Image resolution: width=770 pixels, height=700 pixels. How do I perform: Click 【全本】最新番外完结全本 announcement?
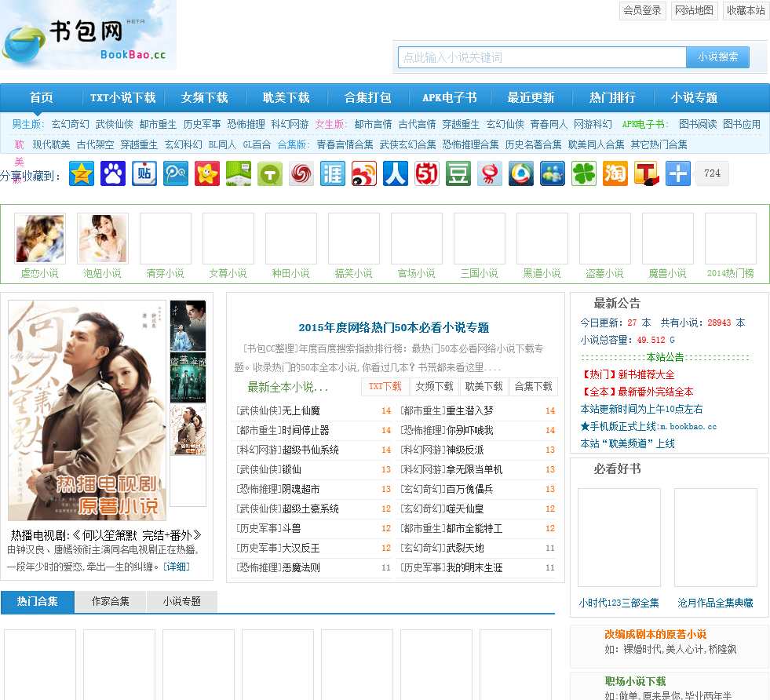tap(637, 392)
